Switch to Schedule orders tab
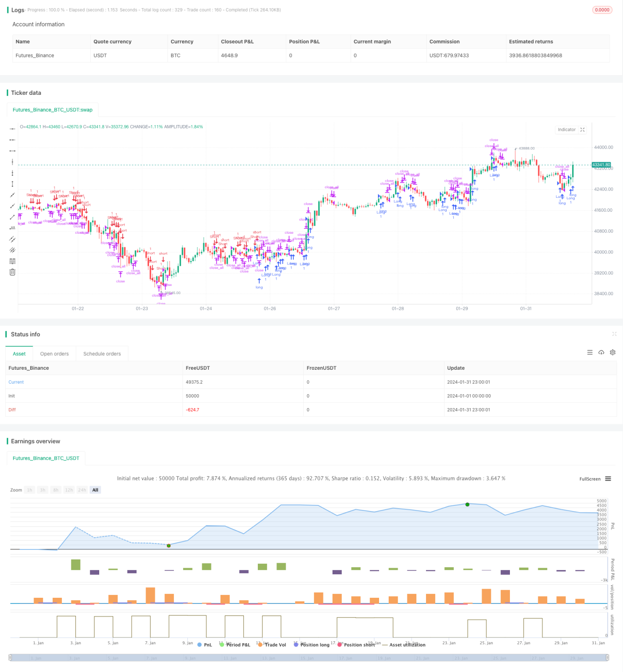Viewport: 623px width, 672px height. [x=102, y=353]
